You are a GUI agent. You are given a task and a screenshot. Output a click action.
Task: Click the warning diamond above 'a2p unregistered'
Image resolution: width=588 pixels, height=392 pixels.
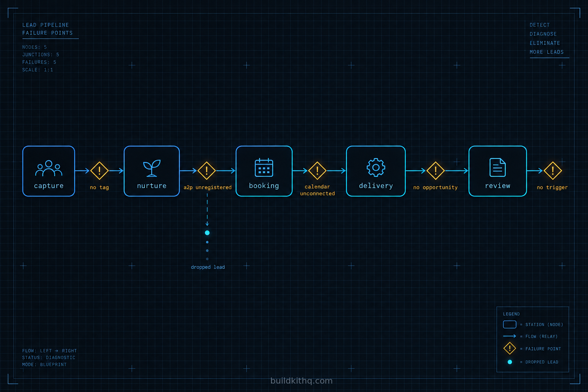207,171
